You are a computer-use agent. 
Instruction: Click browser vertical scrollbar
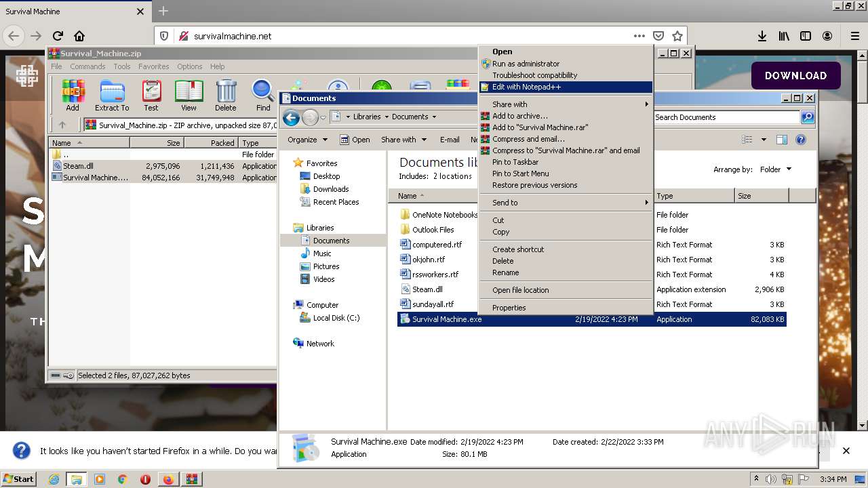862,241
